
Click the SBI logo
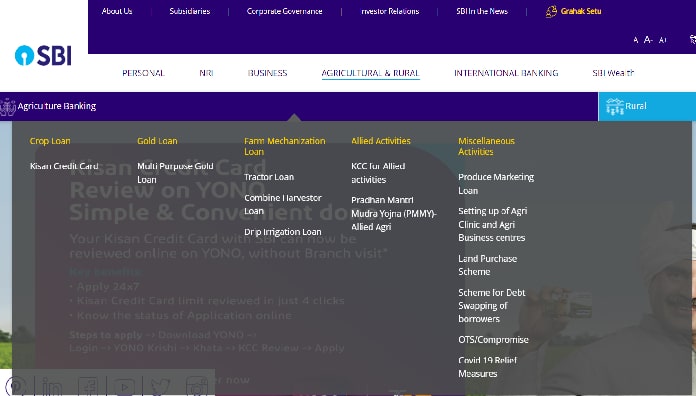pos(43,55)
